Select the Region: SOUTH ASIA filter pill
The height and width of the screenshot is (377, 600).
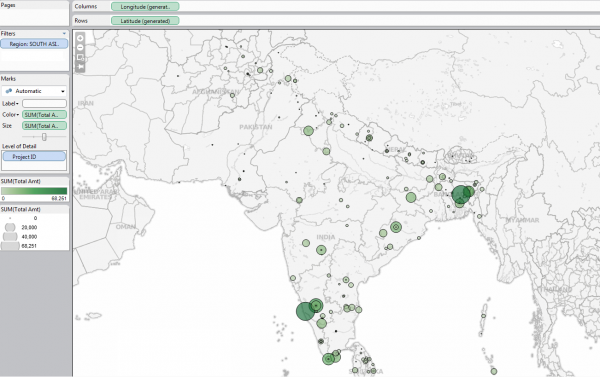(34, 44)
